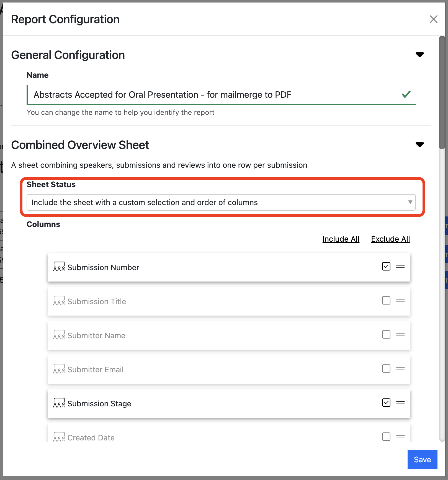Screen dimensions: 448x480
Task: Enable the Submission Title column checkbox
Action: pos(386,301)
